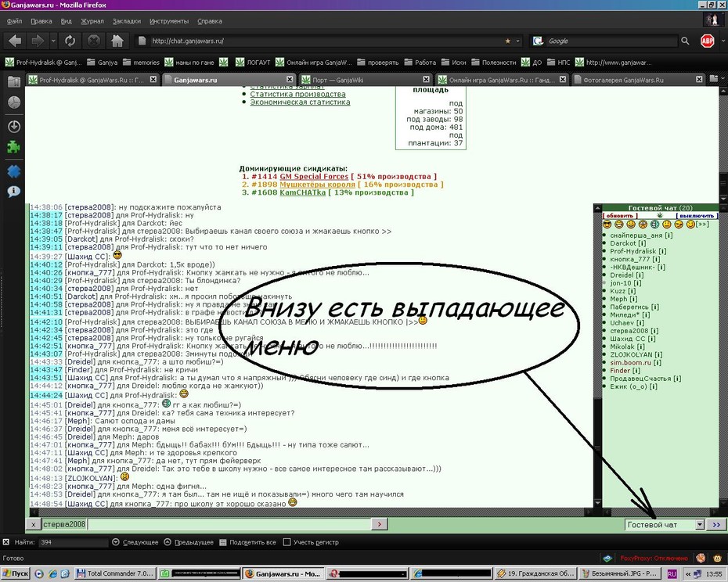
Task: Open the sidebar downloads arrow icon
Action: coord(14,126)
